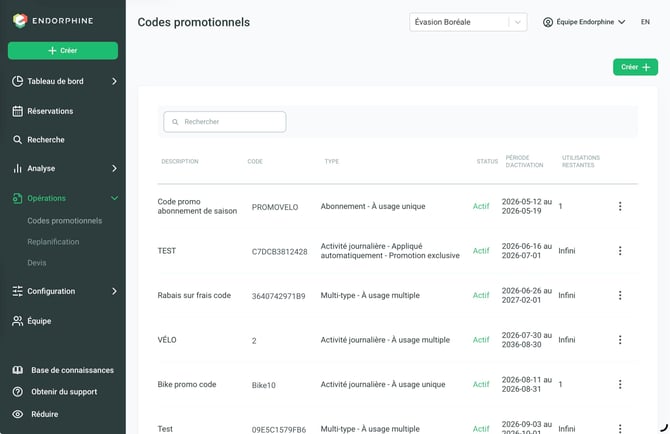Viewport: 670px width, 434px height.
Task: Click the VÉLO description cell
Action: [167, 340]
